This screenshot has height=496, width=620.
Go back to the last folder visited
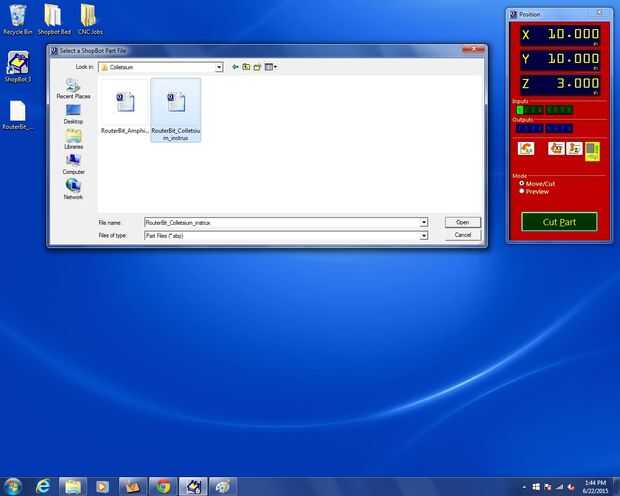(235, 67)
